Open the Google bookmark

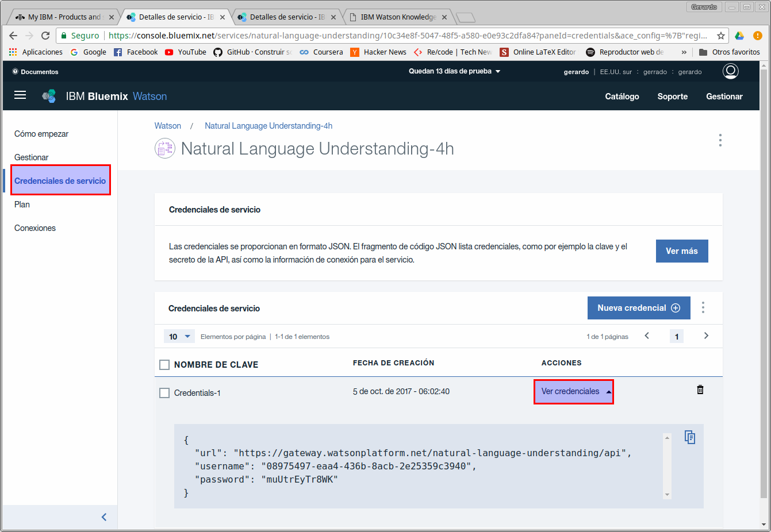tap(89, 52)
